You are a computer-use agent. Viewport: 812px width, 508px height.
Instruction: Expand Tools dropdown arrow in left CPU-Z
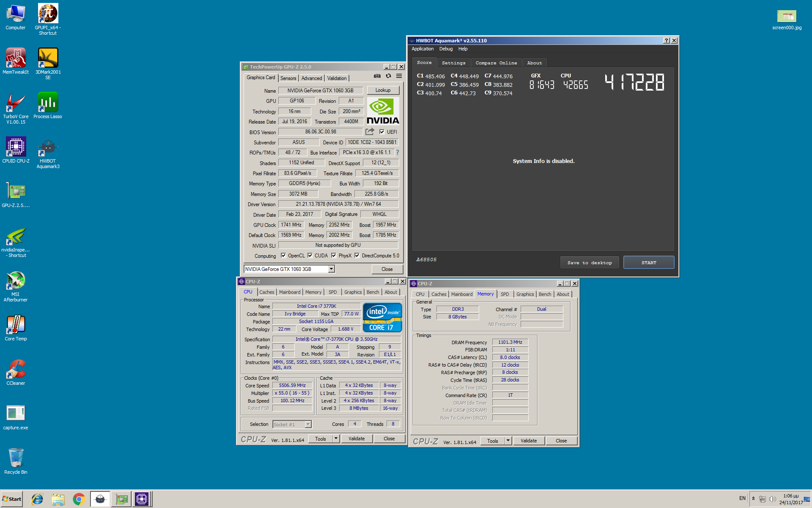click(x=336, y=439)
